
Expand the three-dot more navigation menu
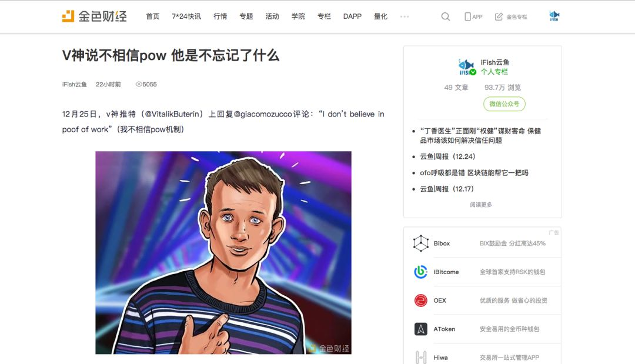click(x=404, y=16)
